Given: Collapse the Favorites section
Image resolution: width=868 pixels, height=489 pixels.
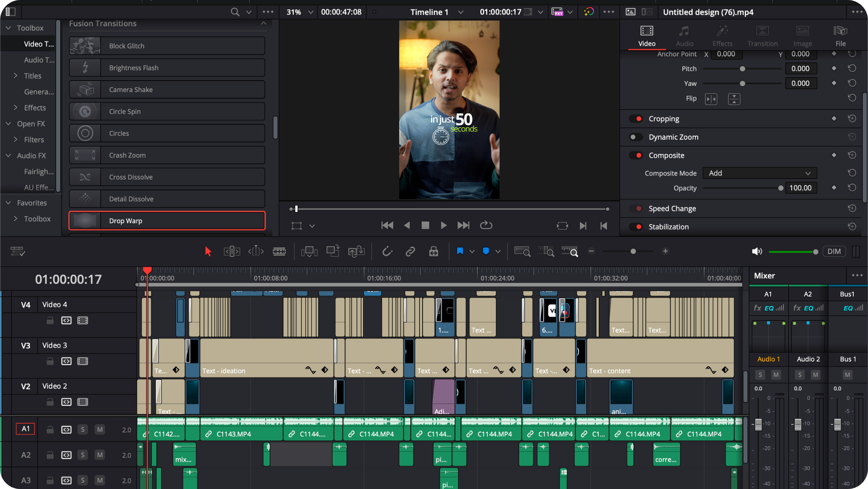Looking at the screenshot, I should tap(8, 203).
